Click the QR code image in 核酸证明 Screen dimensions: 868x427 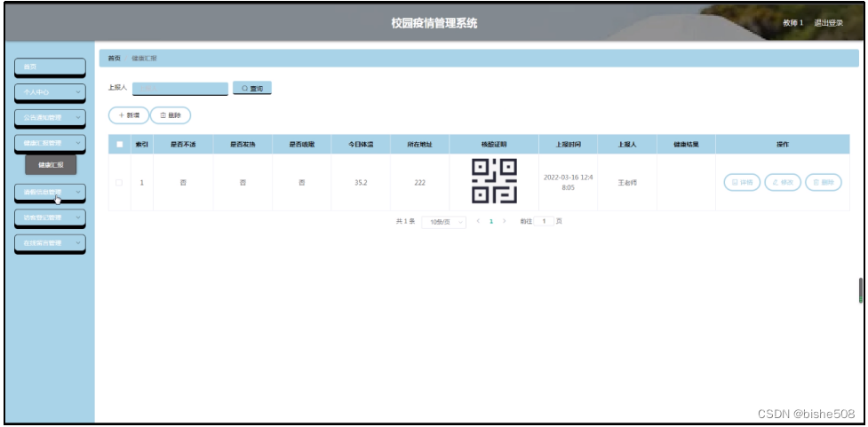(x=494, y=181)
